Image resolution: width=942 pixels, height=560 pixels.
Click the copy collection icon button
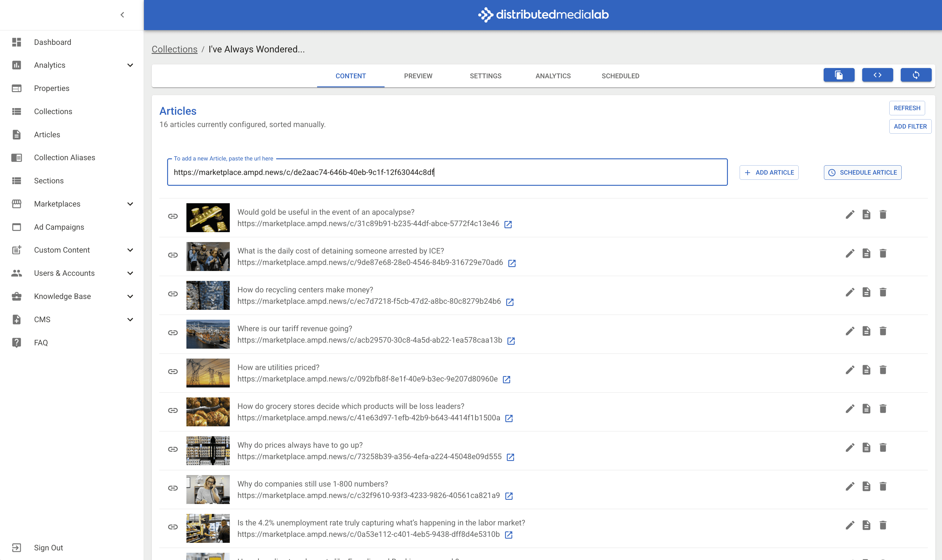839,75
